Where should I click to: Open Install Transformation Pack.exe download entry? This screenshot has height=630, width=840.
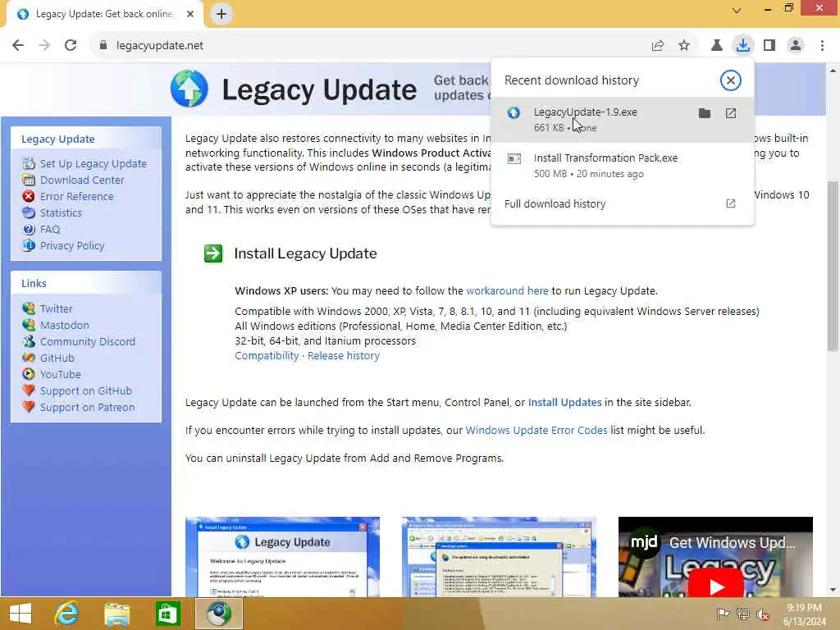click(622, 166)
